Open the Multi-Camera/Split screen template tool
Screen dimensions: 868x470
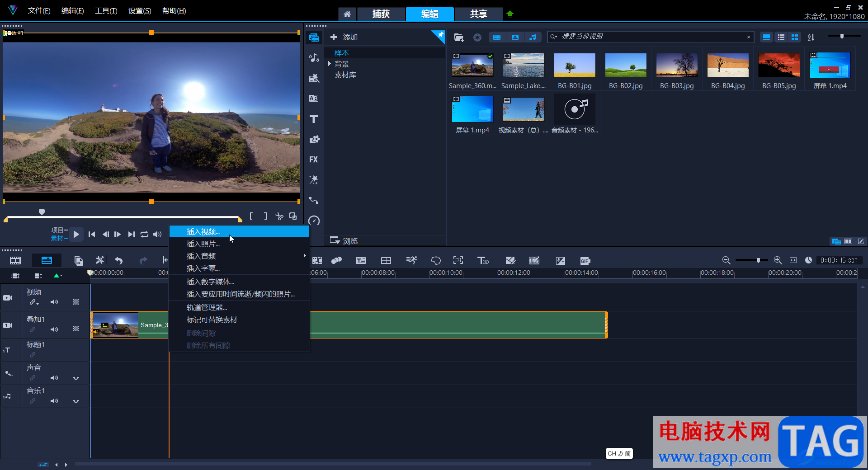[x=386, y=260]
